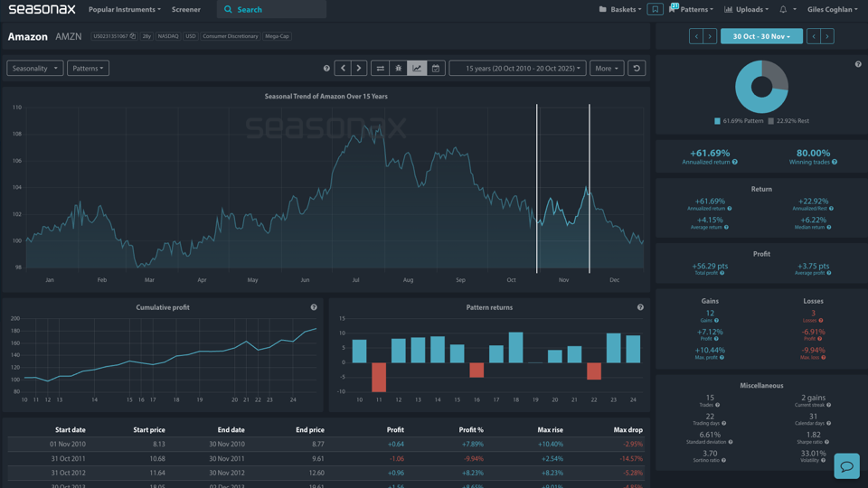
Task: Open the Seasonality dropdown
Action: click(x=34, y=68)
